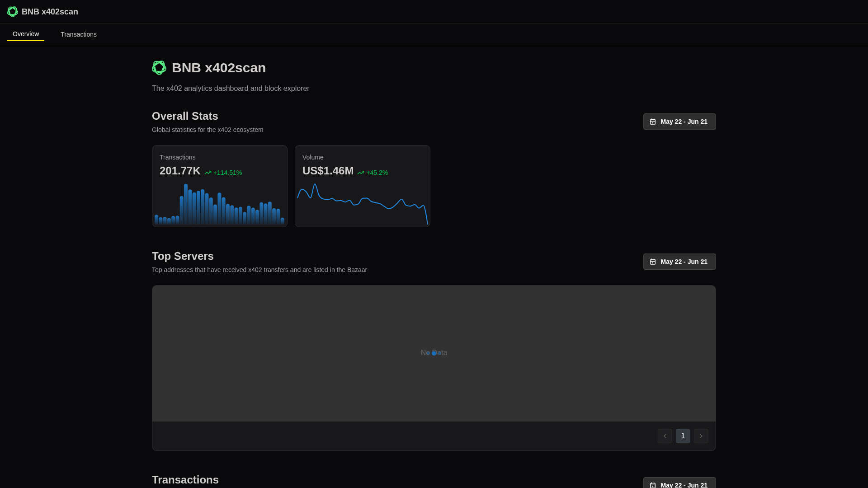Click the BNB x402scan header title text
The image size is (868, 488).
coord(50,12)
